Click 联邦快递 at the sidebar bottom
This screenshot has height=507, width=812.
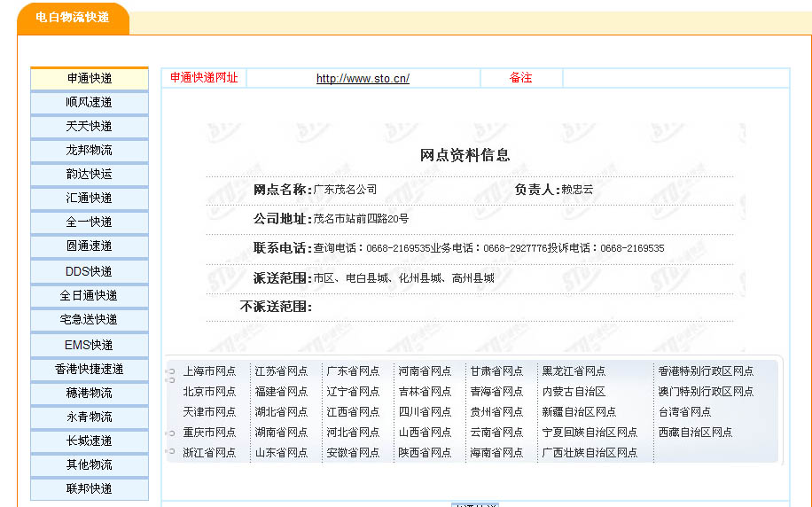[89, 489]
